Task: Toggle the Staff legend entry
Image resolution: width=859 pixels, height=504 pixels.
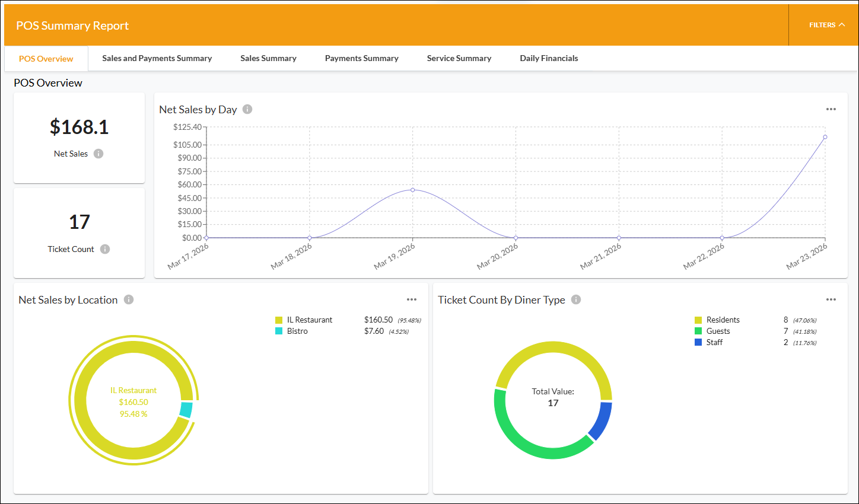Action: tap(709, 342)
